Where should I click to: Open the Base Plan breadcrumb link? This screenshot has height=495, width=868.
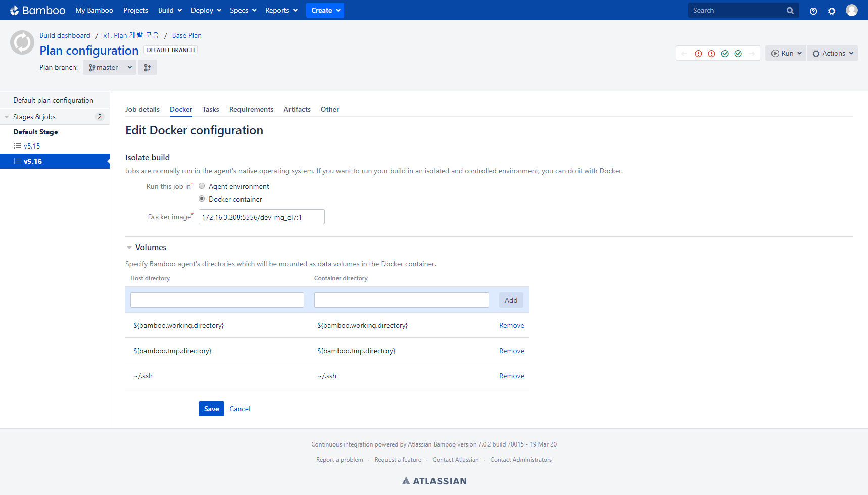(x=187, y=35)
